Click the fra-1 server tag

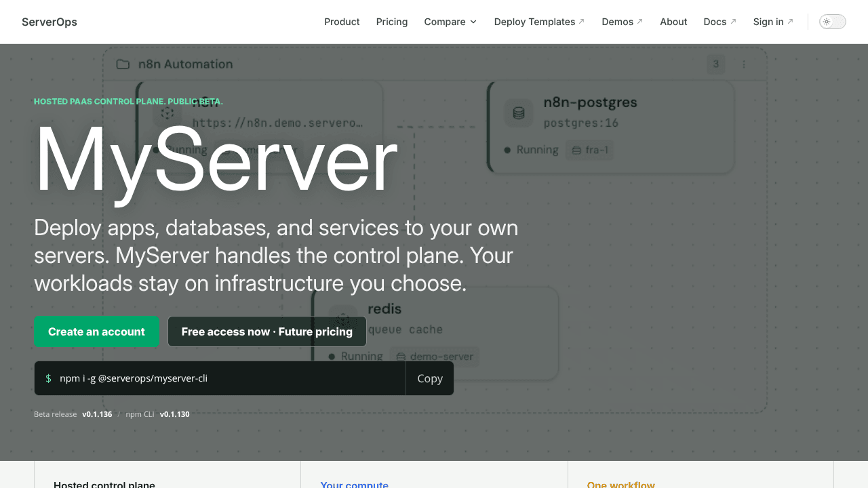[590, 150]
